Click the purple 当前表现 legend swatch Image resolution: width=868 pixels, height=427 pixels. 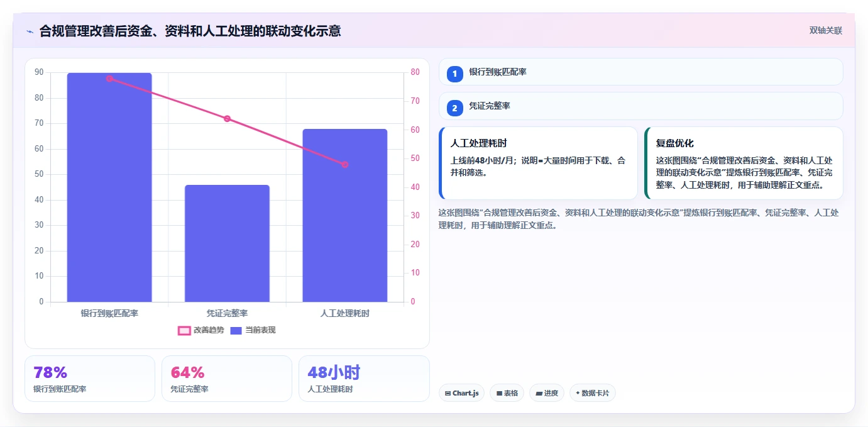tap(236, 330)
